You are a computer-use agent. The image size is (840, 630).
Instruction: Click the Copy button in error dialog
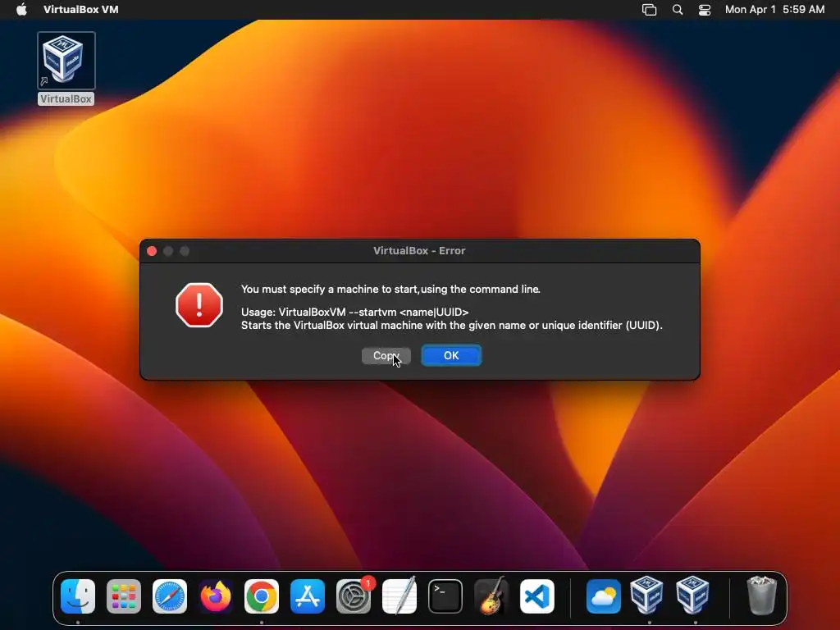point(386,356)
